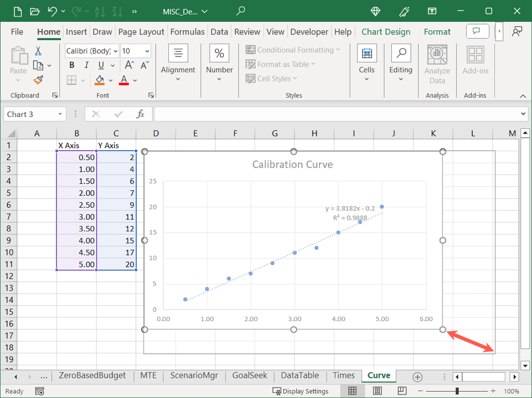
Task: Expand the Name Box dropdown arrow
Action: pyautogui.click(x=61, y=114)
